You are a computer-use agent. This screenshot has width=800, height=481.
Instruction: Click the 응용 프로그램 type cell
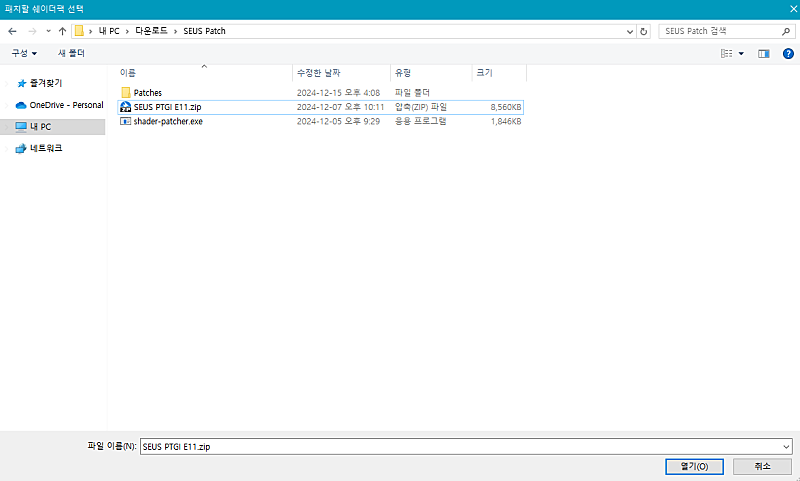(x=420, y=121)
